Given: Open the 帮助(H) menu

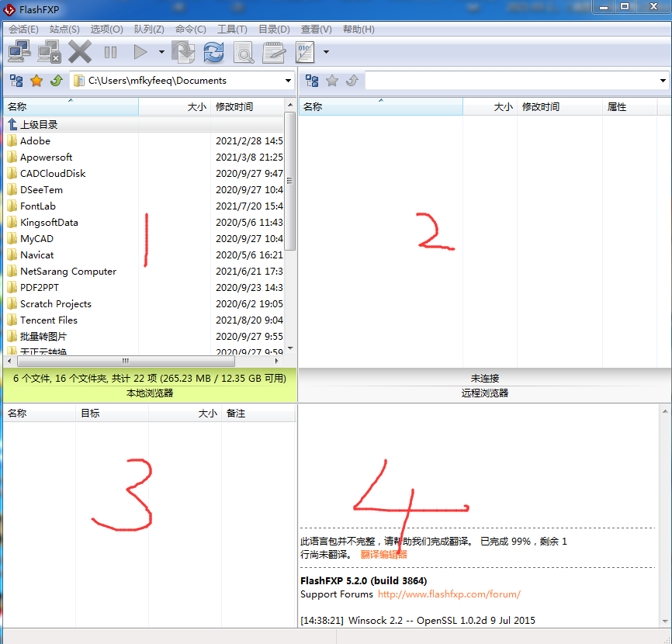Looking at the screenshot, I should pos(359,29).
